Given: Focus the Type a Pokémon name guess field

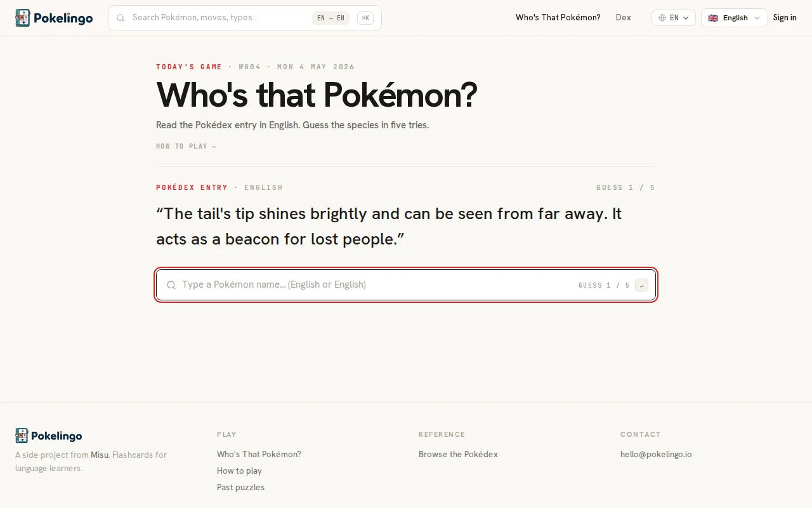Looking at the screenshot, I should point(406,284).
